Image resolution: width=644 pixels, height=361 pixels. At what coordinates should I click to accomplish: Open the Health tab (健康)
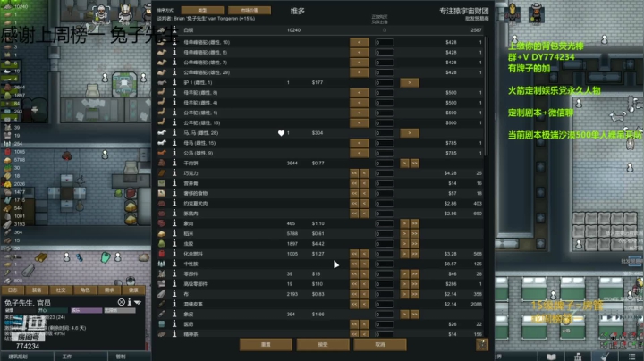133,290
